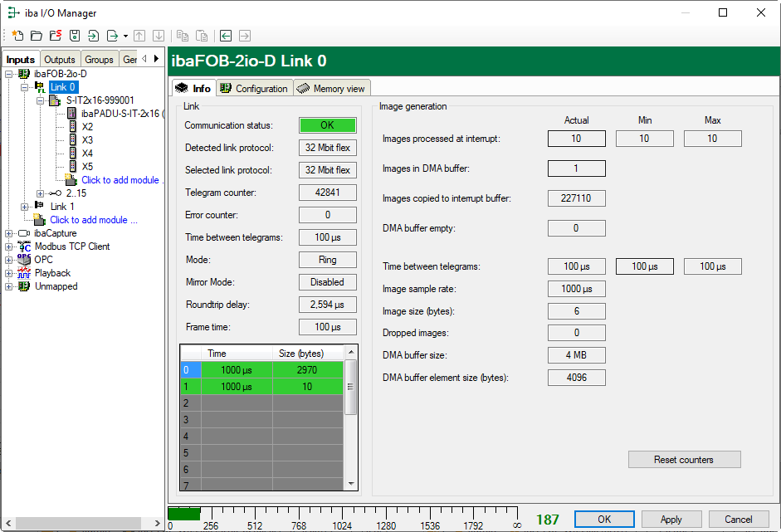
Task: Click the Import toolbar icon
Action: (93, 36)
